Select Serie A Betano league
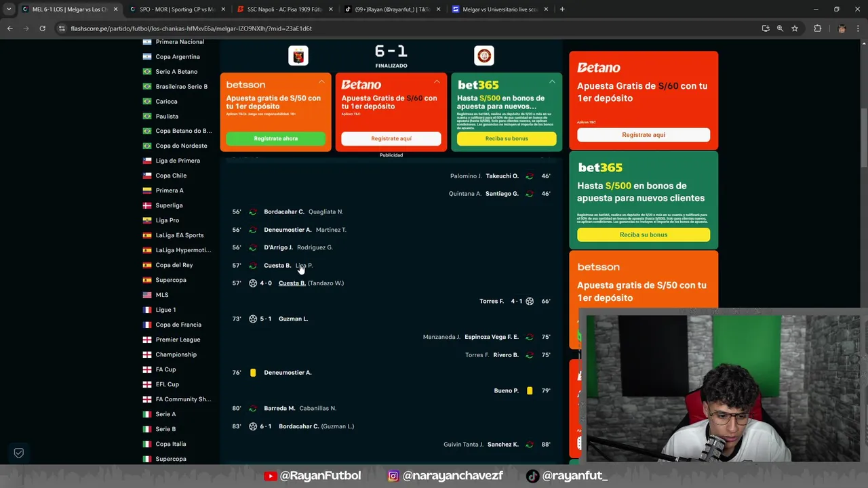This screenshot has height=488, width=868. pyautogui.click(x=176, y=72)
